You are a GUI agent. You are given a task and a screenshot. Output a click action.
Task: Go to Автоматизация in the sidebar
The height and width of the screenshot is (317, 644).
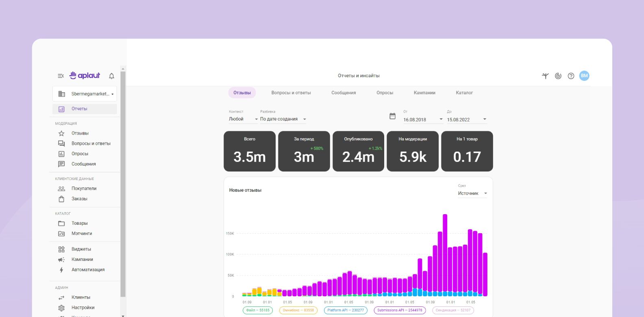point(88,270)
